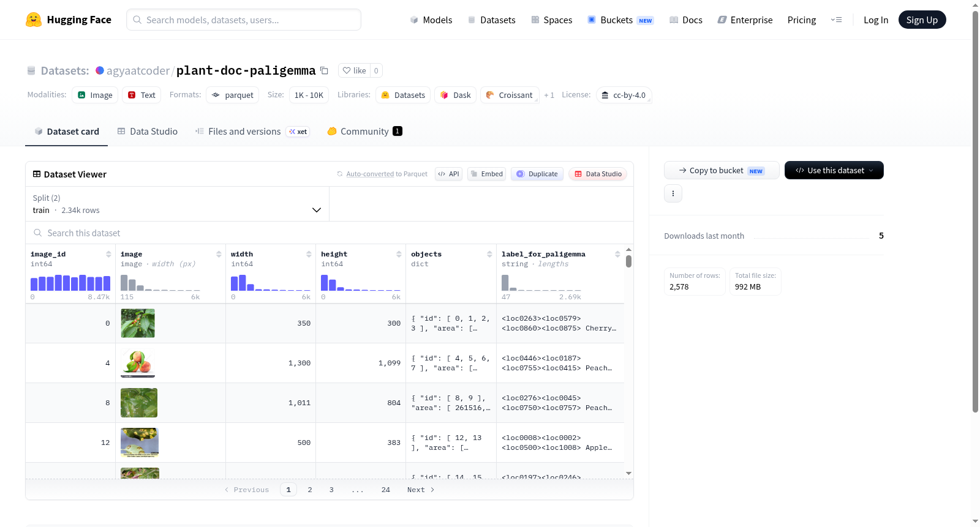
Task: Click the Search this dataset field
Action: pos(330,233)
